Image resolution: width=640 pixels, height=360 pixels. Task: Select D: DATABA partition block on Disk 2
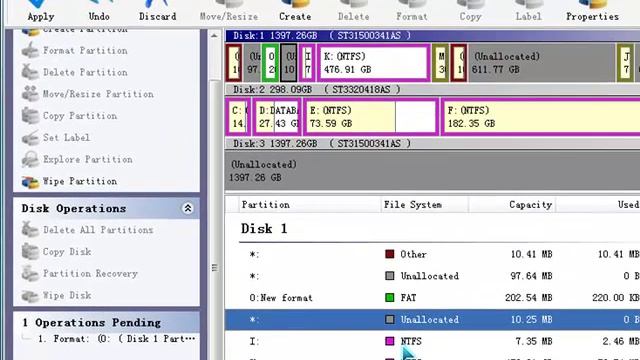point(277,117)
